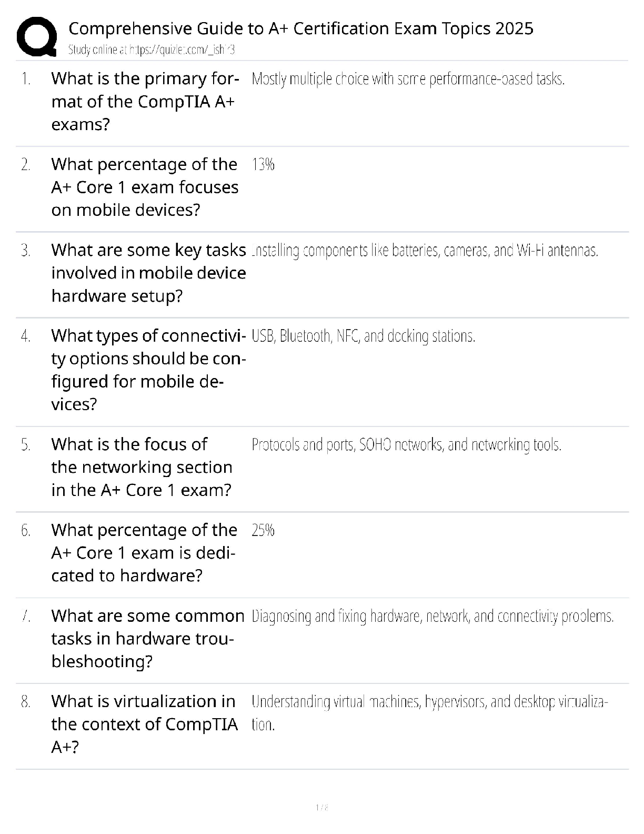
Task: Click the 13% answer
Action: (263, 165)
